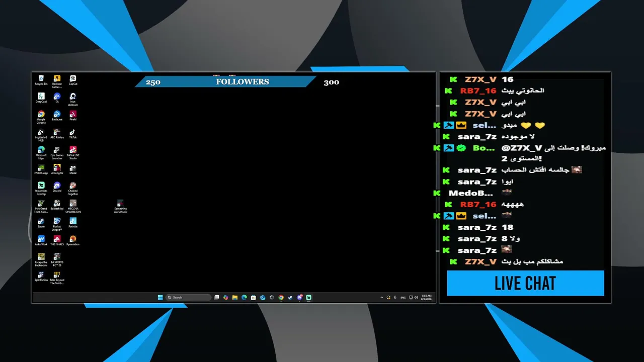The image size is (644, 362).
Task: Launch the Pyramidion desktop shortcut
Action: click(73, 241)
